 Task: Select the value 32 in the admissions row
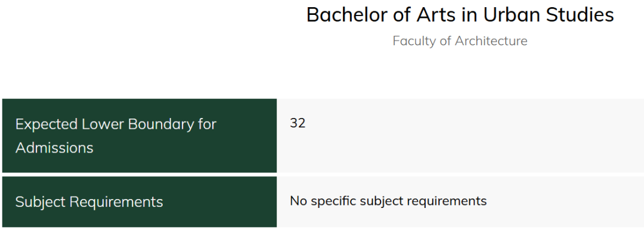point(298,123)
